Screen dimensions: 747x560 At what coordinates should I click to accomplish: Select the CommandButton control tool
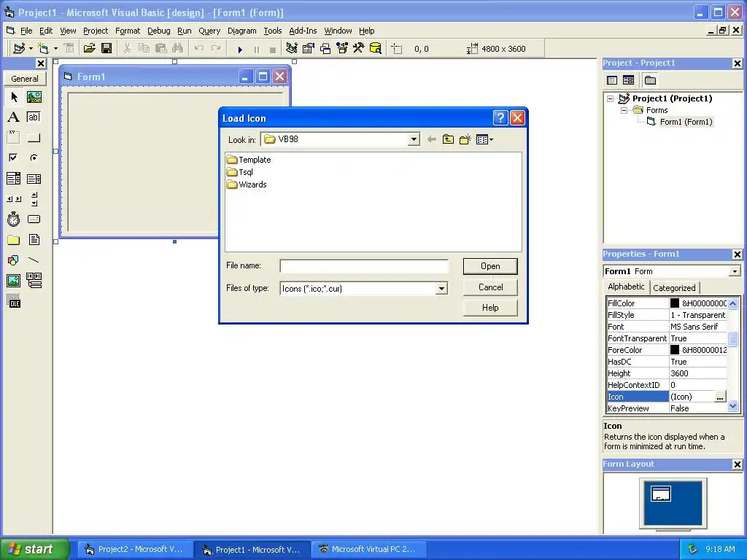tap(34, 138)
